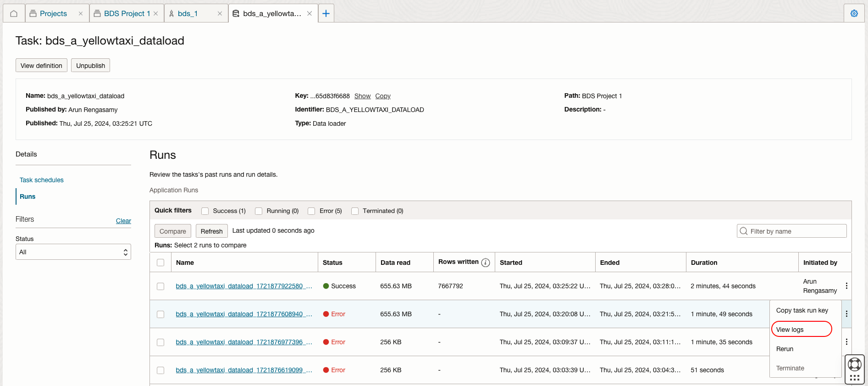Open the settings gear icon
868x386 pixels.
[854, 13]
